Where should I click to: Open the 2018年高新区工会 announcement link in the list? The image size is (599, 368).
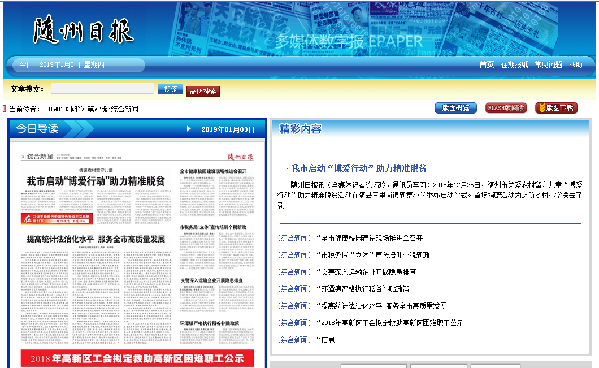point(389,323)
